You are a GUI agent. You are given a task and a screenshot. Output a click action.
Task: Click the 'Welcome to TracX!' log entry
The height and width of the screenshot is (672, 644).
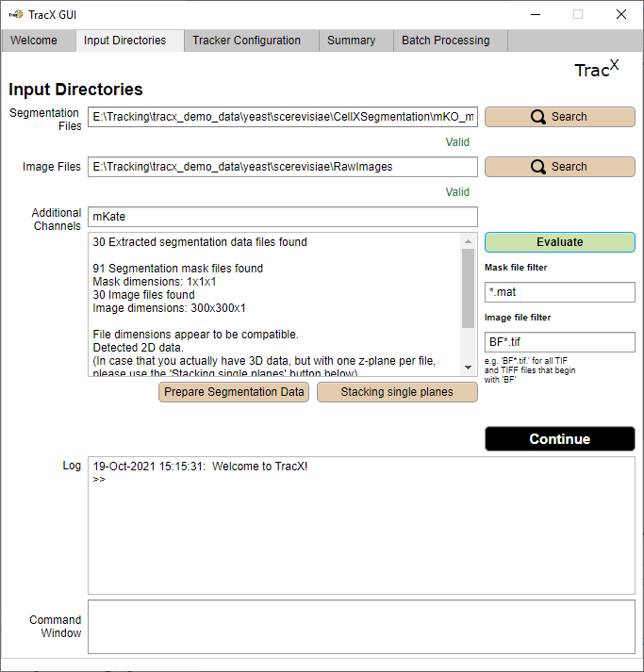coord(260,467)
